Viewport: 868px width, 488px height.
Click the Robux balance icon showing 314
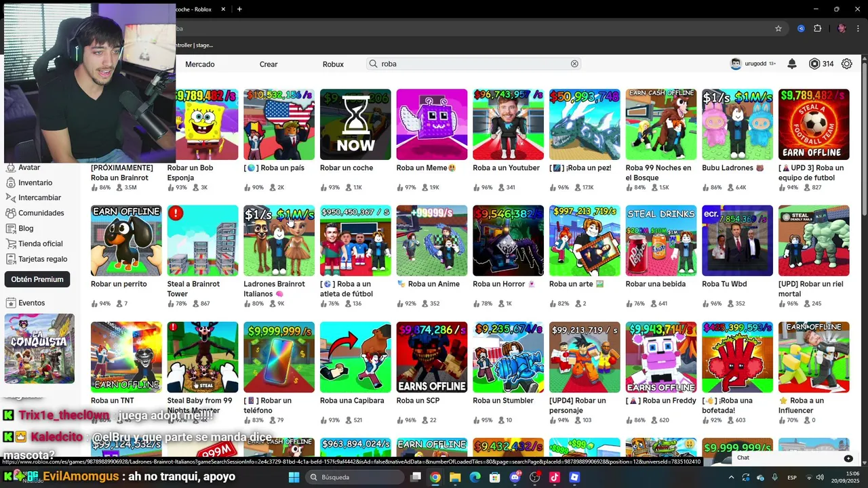tap(814, 64)
